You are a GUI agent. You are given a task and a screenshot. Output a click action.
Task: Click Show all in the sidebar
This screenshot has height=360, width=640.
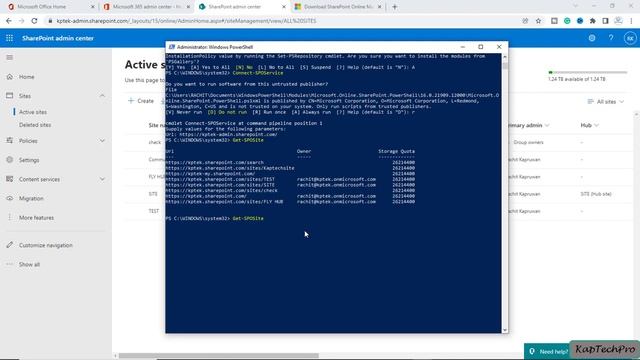29,264
